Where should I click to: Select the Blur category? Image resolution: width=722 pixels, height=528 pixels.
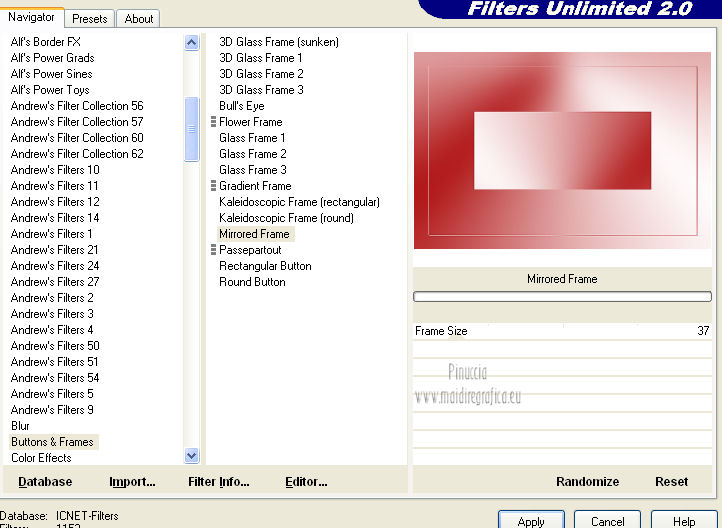[20, 426]
